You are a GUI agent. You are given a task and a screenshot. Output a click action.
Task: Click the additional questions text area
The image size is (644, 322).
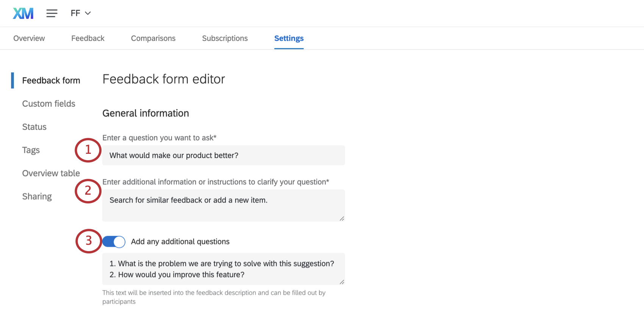coord(223,269)
